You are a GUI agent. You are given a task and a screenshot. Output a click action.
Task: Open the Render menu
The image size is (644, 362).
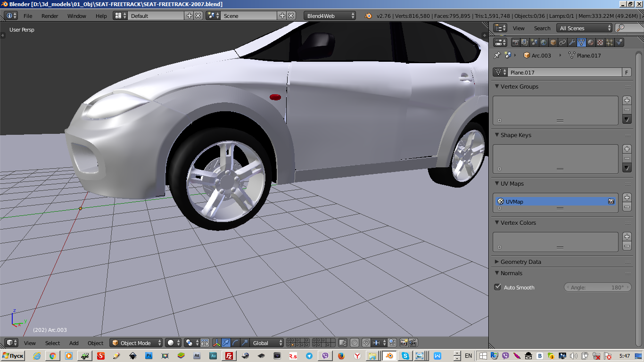click(50, 16)
